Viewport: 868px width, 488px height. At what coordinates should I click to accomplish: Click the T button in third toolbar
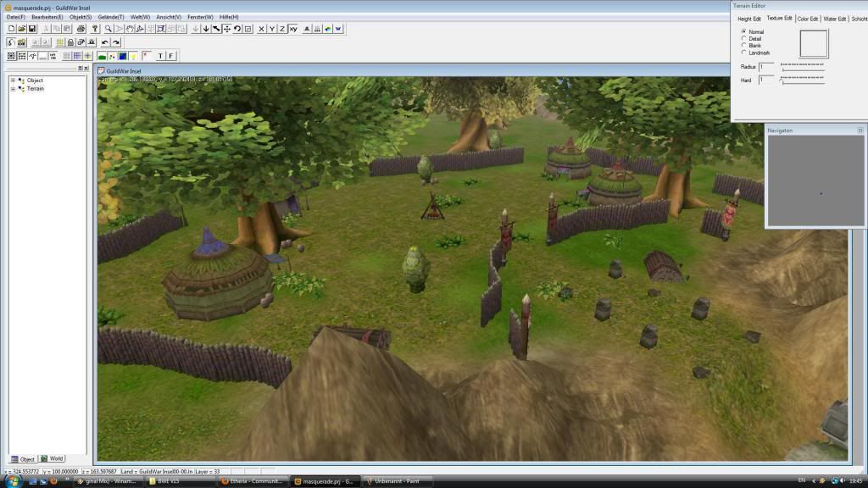[160, 56]
